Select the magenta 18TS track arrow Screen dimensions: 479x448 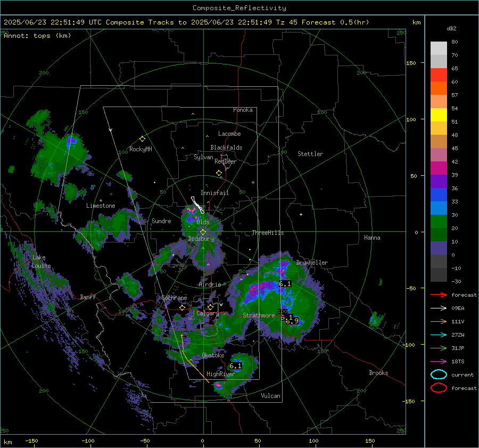(439, 362)
